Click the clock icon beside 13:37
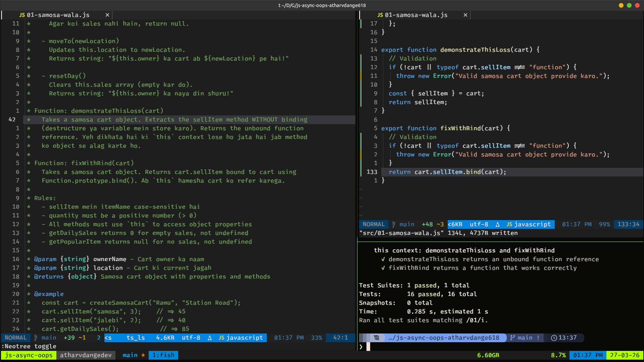Image resolution: width=644 pixels, height=362 pixels. (x=554, y=338)
